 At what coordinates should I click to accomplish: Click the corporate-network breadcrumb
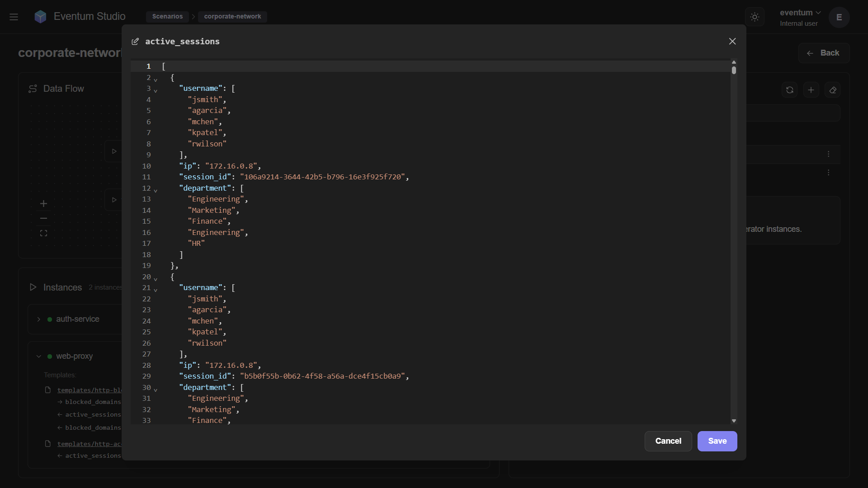(232, 17)
